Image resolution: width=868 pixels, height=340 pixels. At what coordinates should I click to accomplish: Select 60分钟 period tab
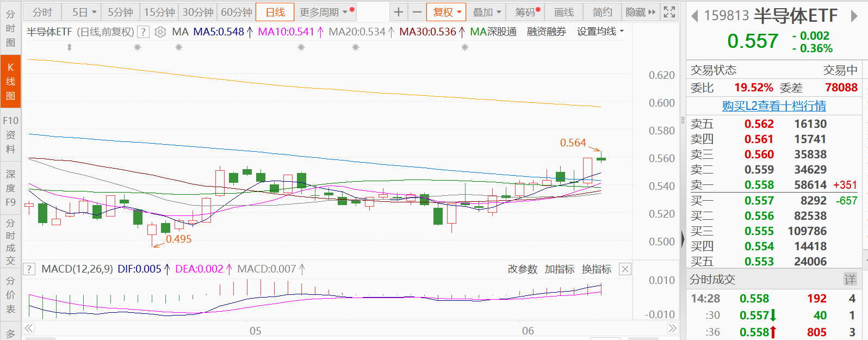point(237,12)
